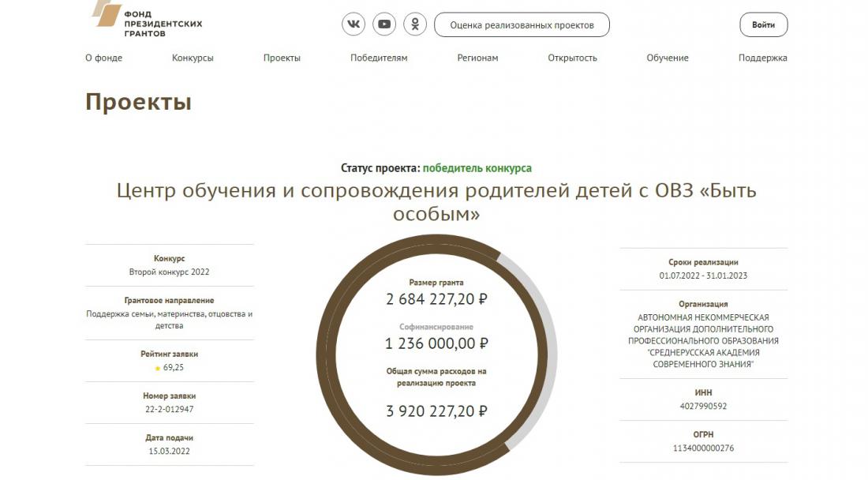Screen dimensions: 868x480
Task: Click the dates 01.07.2022 - 31.01.2023
Action: tap(703, 276)
